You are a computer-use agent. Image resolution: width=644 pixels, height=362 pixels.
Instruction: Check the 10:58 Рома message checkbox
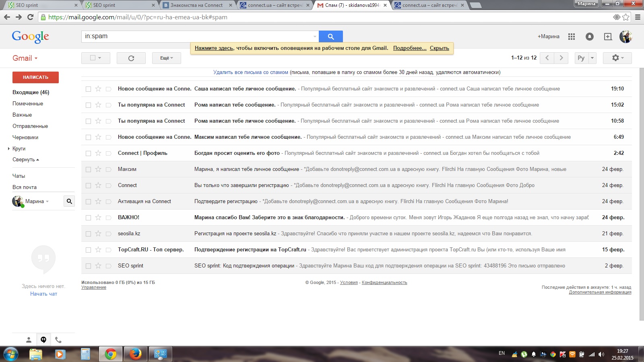click(88, 121)
